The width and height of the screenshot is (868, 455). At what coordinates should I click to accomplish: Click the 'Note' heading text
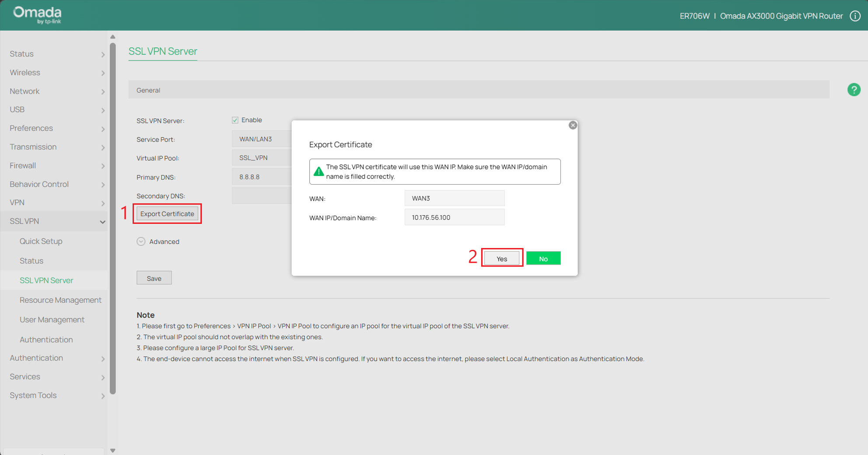145,315
